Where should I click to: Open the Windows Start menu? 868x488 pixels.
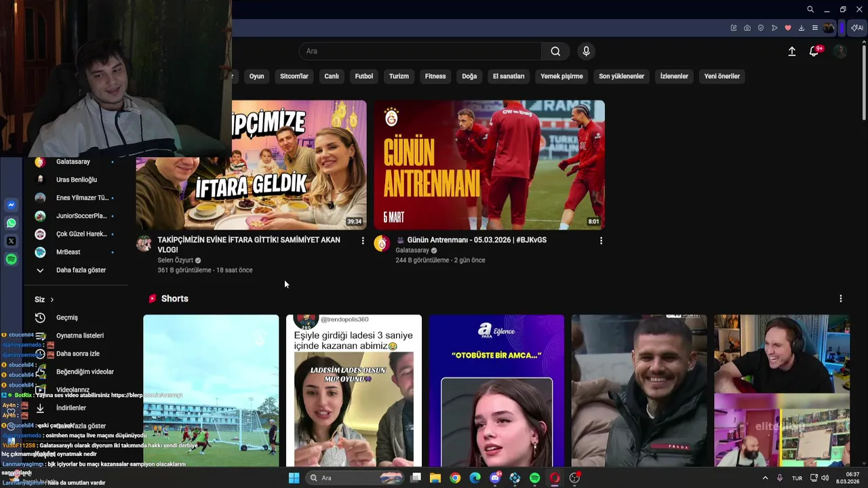click(x=294, y=478)
